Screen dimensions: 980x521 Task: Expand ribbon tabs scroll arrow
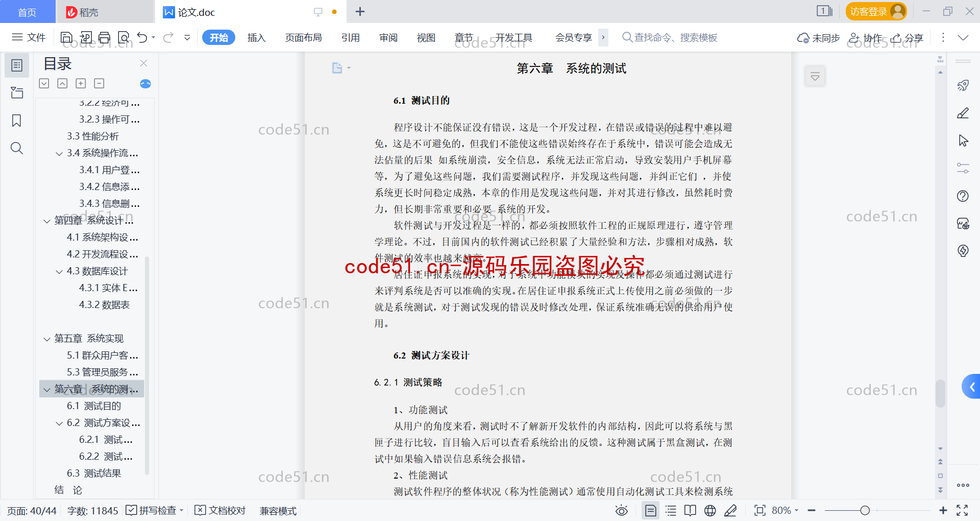click(x=603, y=37)
